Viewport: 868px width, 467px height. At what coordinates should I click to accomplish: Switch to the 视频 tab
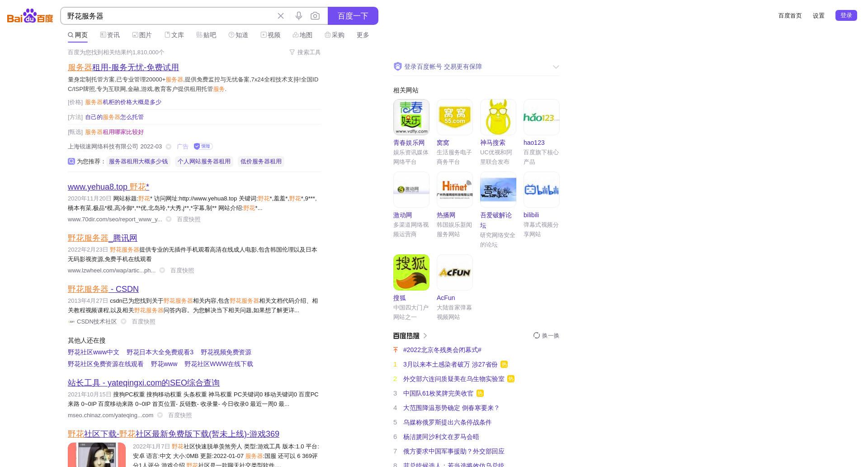270,35
